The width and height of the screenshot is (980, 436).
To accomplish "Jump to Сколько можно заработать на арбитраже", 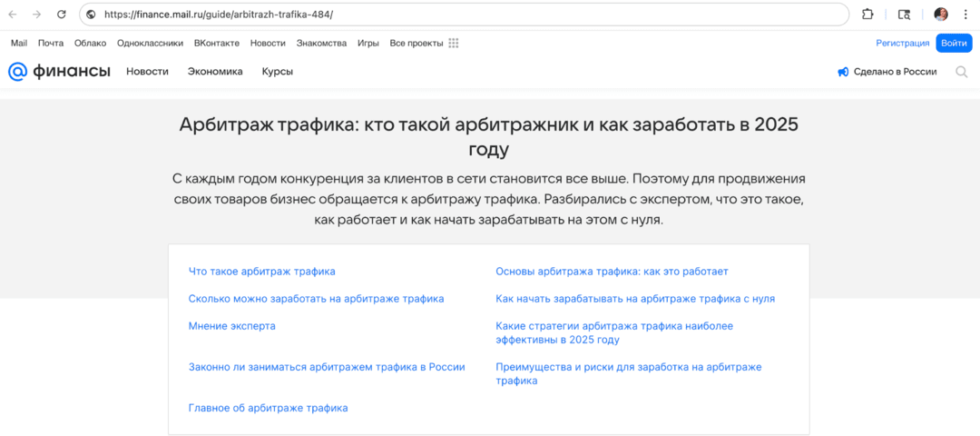I will click(317, 299).
